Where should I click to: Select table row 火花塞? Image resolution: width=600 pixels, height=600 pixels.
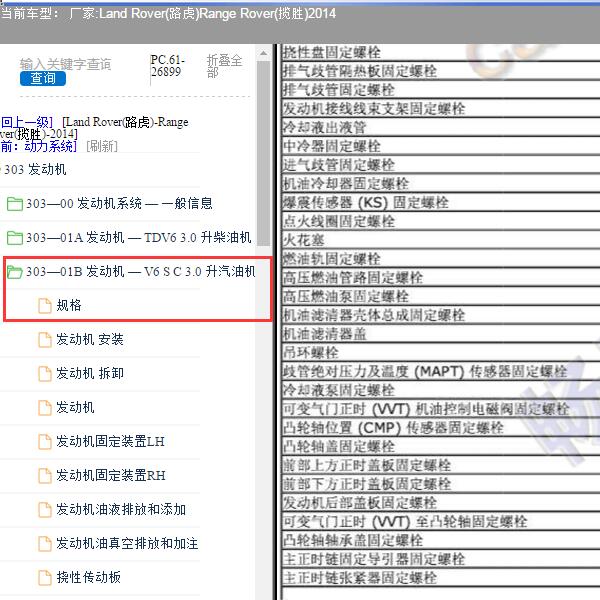440,240
